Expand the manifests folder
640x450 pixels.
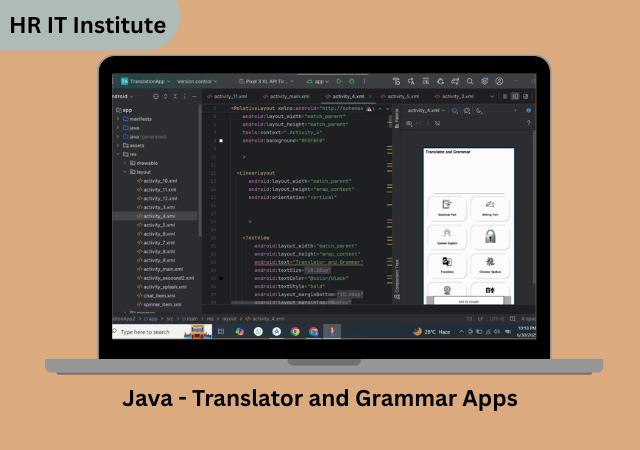[118, 119]
